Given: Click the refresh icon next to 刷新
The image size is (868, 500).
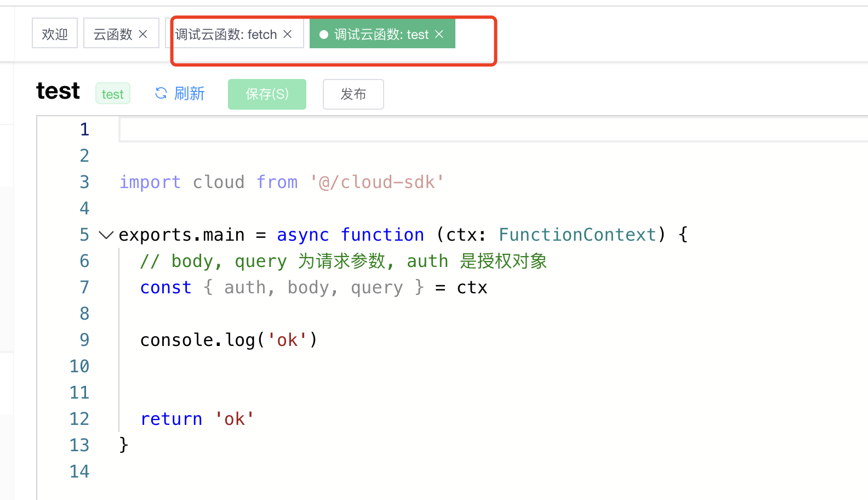Looking at the screenshot, I should pos(161,94).
